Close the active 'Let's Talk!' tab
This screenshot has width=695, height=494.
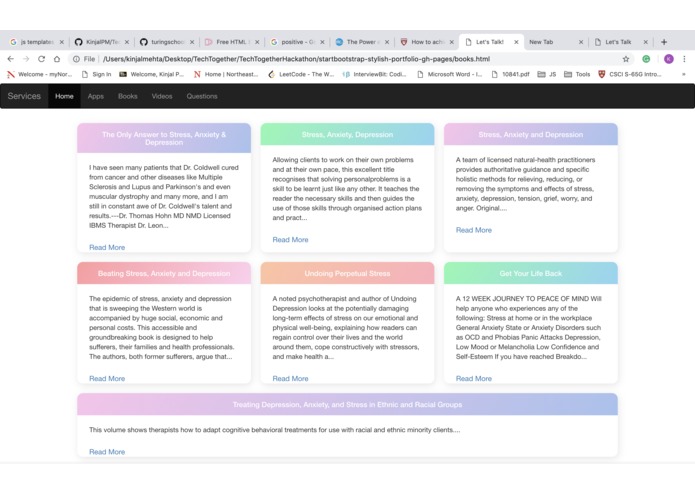point(516,42)
